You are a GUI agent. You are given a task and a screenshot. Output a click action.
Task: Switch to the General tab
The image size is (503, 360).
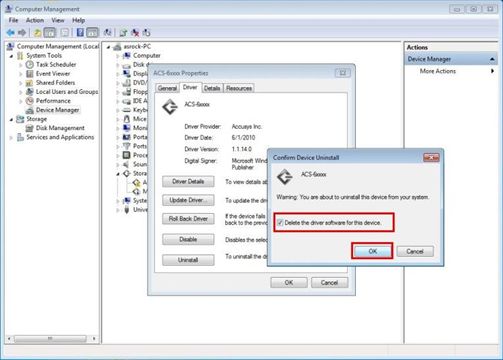point(167,88)
